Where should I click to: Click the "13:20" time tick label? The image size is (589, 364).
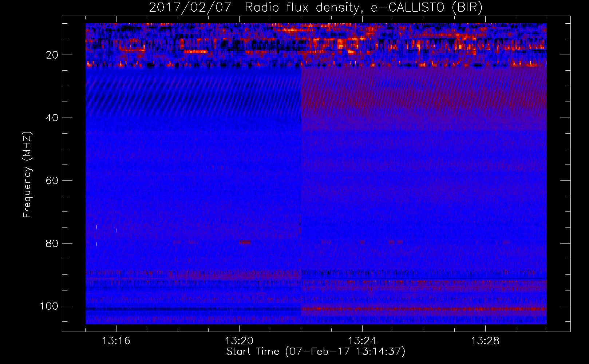click(x=239, y=341)
